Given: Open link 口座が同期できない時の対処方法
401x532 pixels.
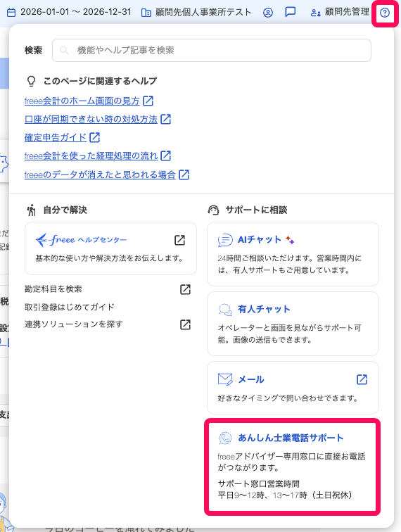Looking at the screenshot, I should [91, 119].
